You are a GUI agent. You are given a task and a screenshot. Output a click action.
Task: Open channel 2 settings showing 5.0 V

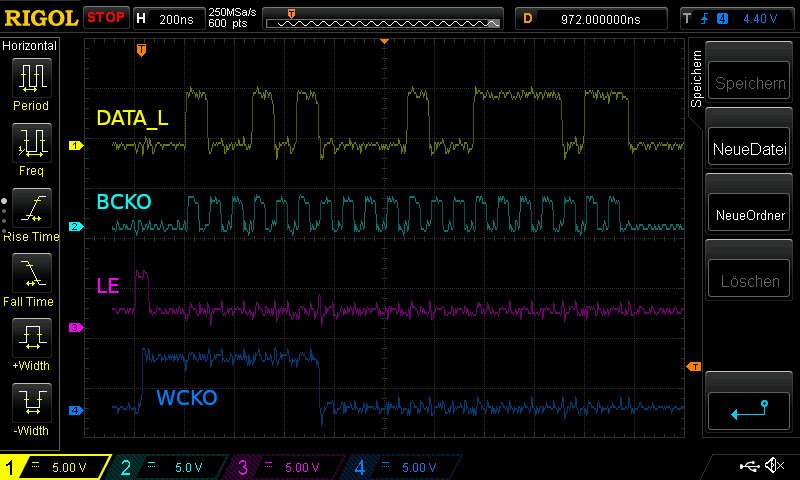click(x=168, y=467)
